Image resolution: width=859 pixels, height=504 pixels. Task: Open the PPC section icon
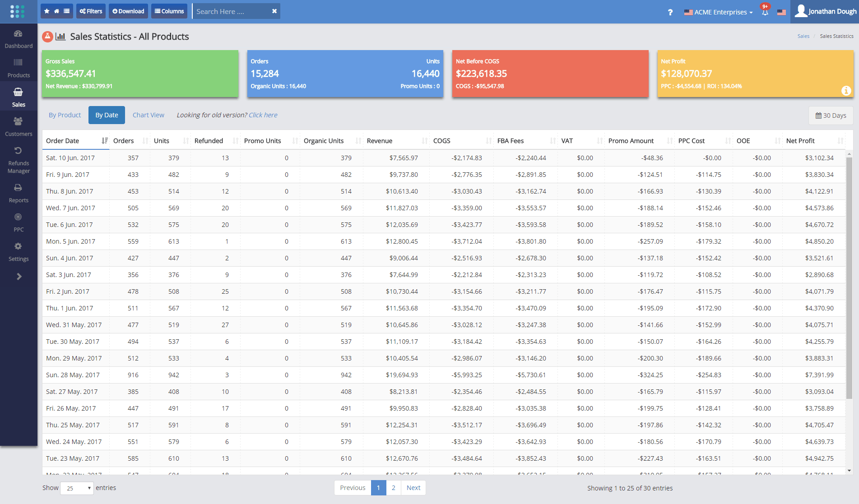(x=18, y=217)
